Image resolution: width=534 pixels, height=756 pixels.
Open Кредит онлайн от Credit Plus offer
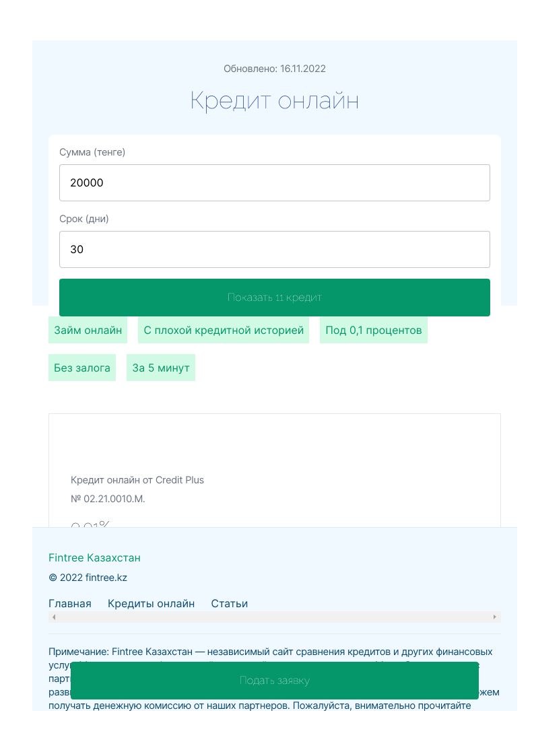coord(137,480)
